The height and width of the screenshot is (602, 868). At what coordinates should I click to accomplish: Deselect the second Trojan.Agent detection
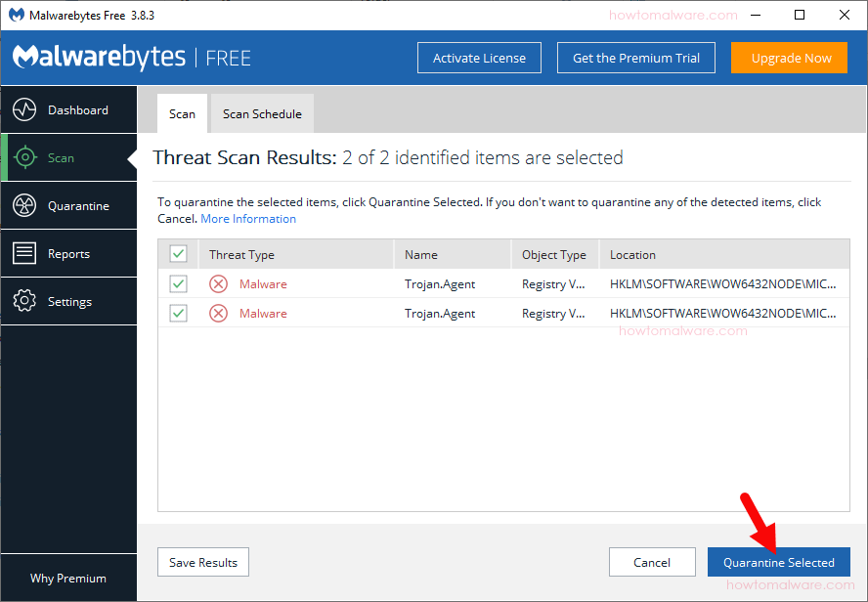pyautogui.click(x=178, y=313)
